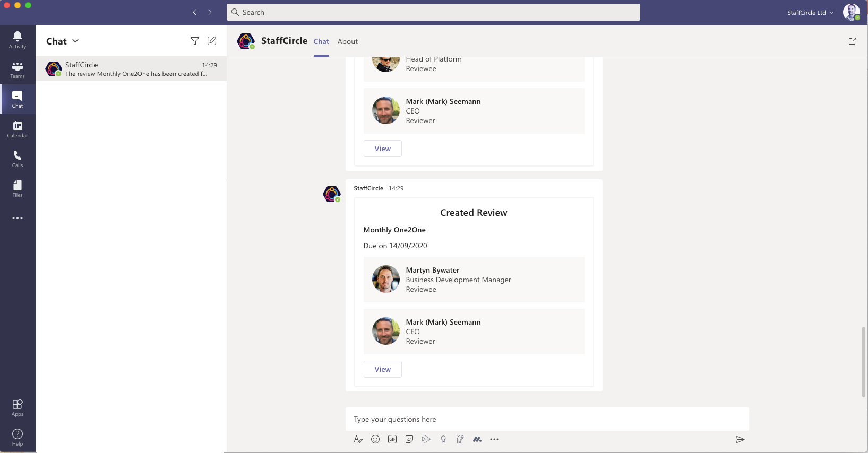Open the Activity feed
868x453 pixels.
(18, 40)
